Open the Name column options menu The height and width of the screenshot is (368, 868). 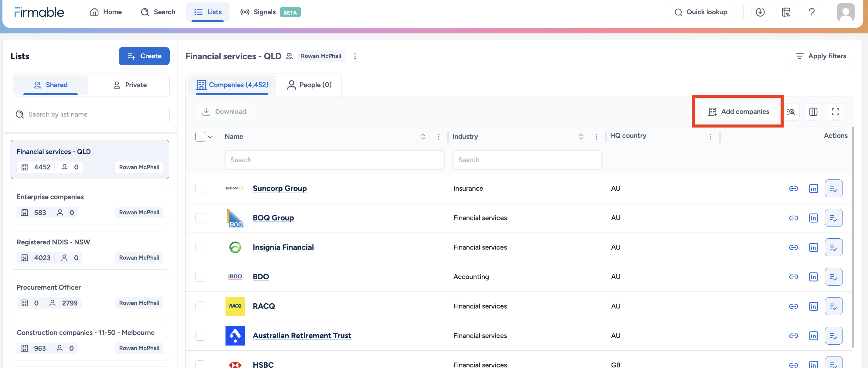tap(438, 137)
